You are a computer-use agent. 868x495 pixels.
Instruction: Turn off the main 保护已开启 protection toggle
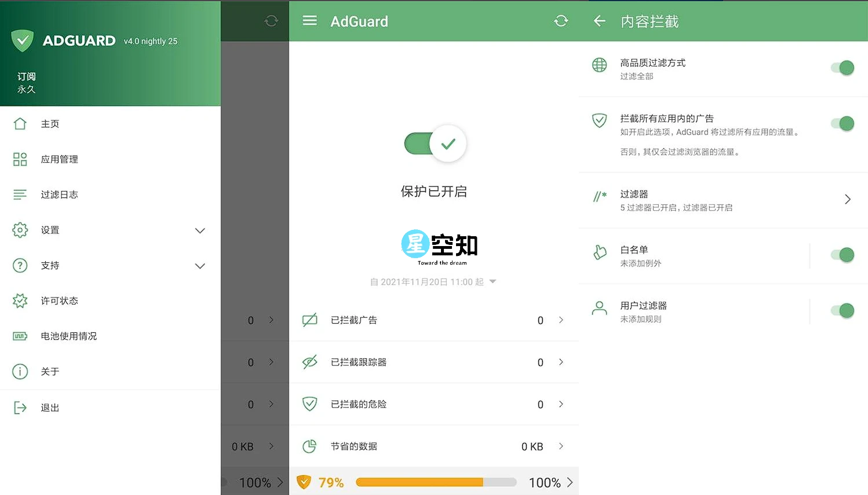tap(434, 144)
